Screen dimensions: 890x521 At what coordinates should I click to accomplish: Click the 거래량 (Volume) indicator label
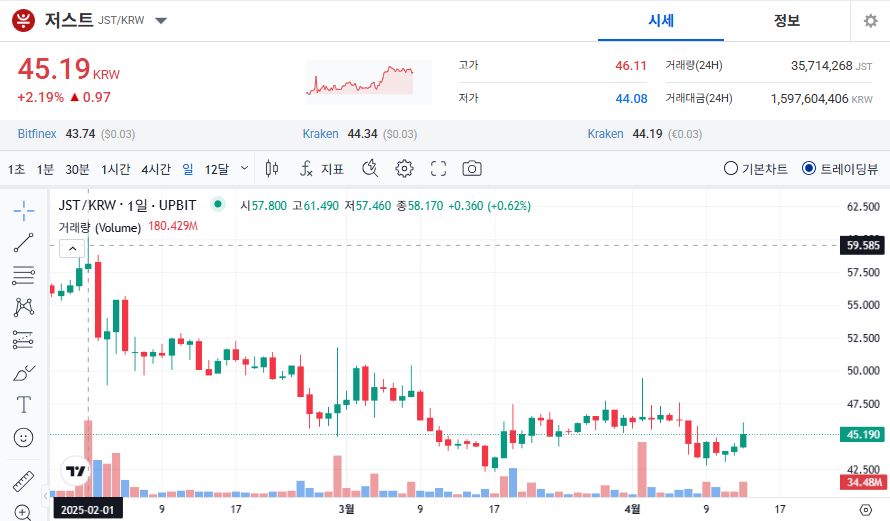click(x=99, y=228)
